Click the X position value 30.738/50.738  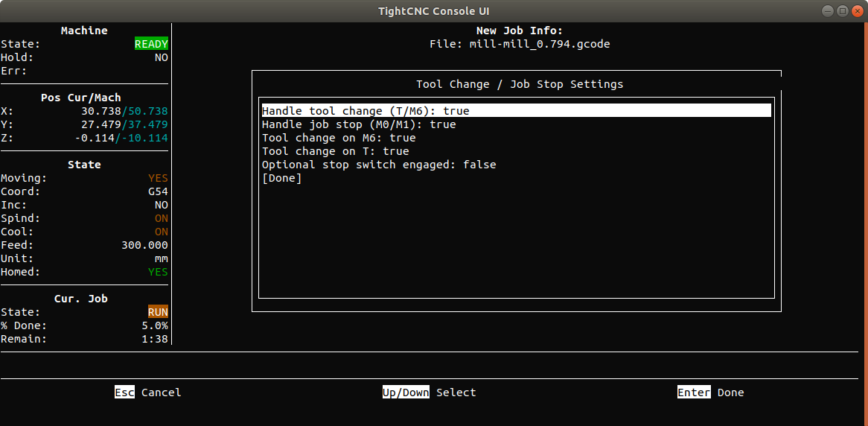(124, 111)
